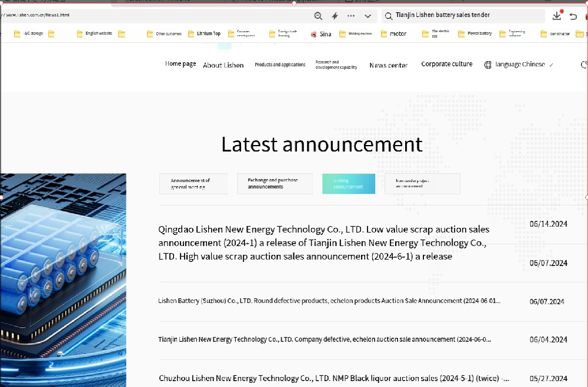Screen dimensions: 588x387
Task: Select the Bidding announcement tab
Action: point(349,184)
